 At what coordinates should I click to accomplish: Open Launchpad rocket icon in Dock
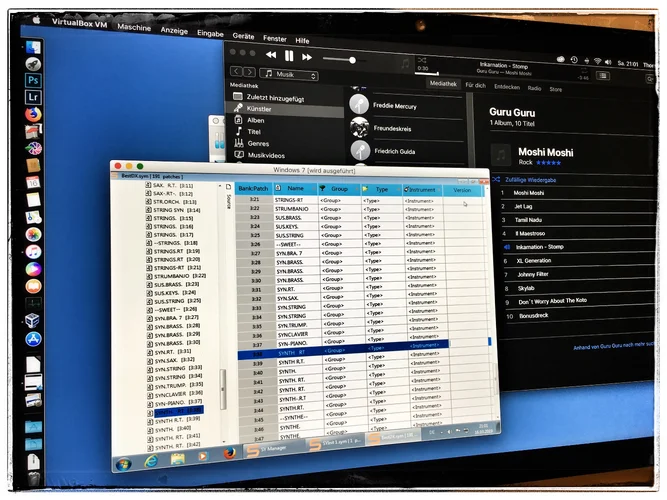pyautogui.click(x=33, y=64)
